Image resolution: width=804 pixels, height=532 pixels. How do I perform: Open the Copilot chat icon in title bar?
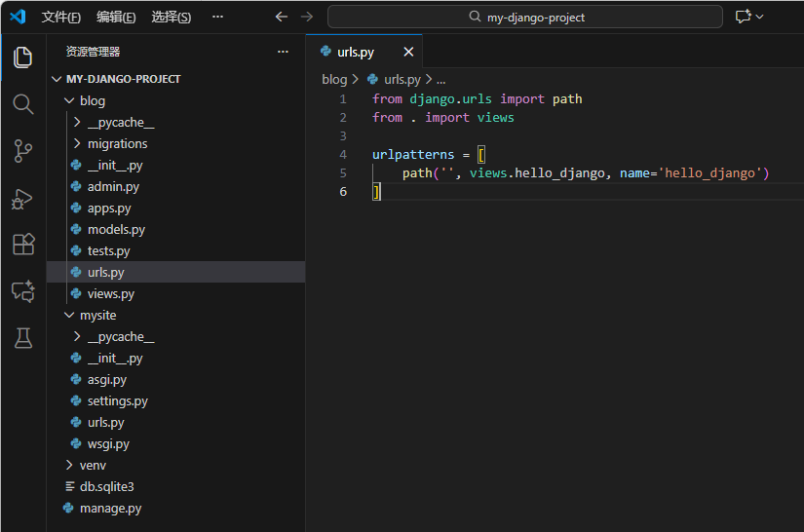tap(743, 17)
